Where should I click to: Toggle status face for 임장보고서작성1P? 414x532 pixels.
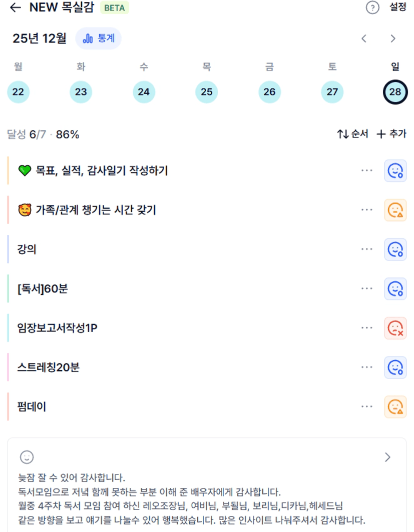395,328
